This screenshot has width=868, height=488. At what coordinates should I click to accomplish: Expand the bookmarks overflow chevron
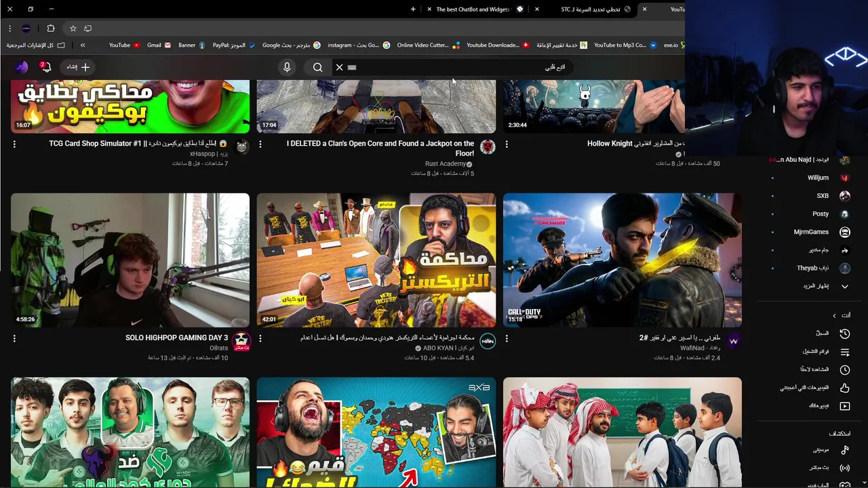coord(83,45)
